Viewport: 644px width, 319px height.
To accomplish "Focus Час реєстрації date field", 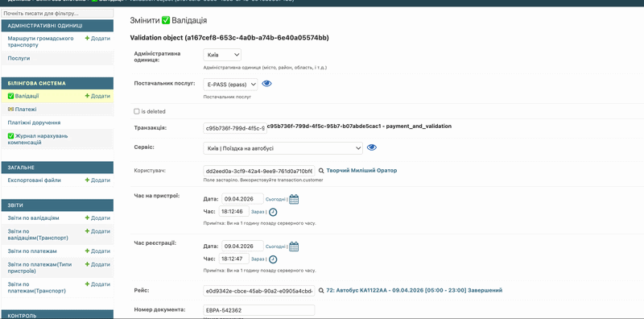I will pyautogui.click(x=243, y=246).
